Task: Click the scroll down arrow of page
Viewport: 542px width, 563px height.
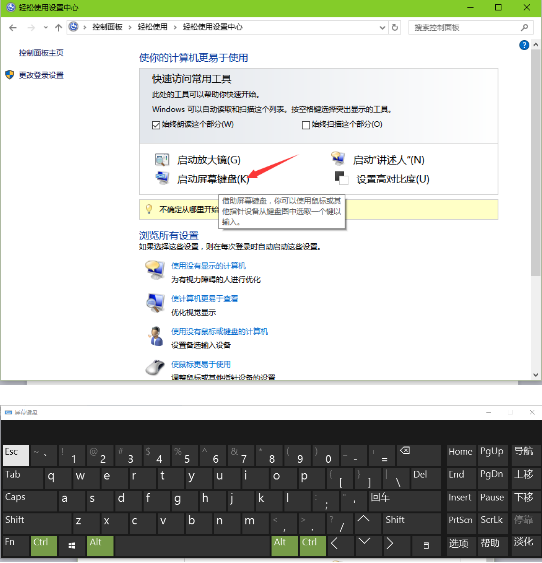Action: point(536,375)
